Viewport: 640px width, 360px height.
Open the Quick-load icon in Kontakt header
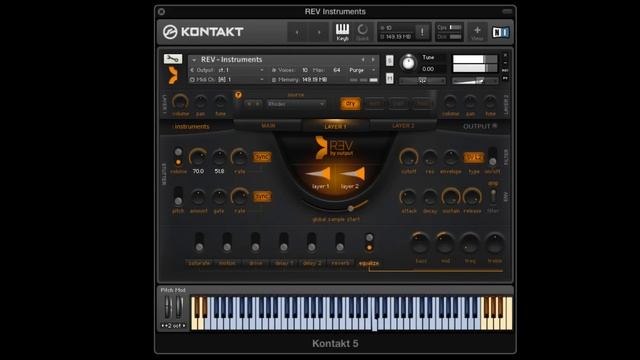coord(362,32)
